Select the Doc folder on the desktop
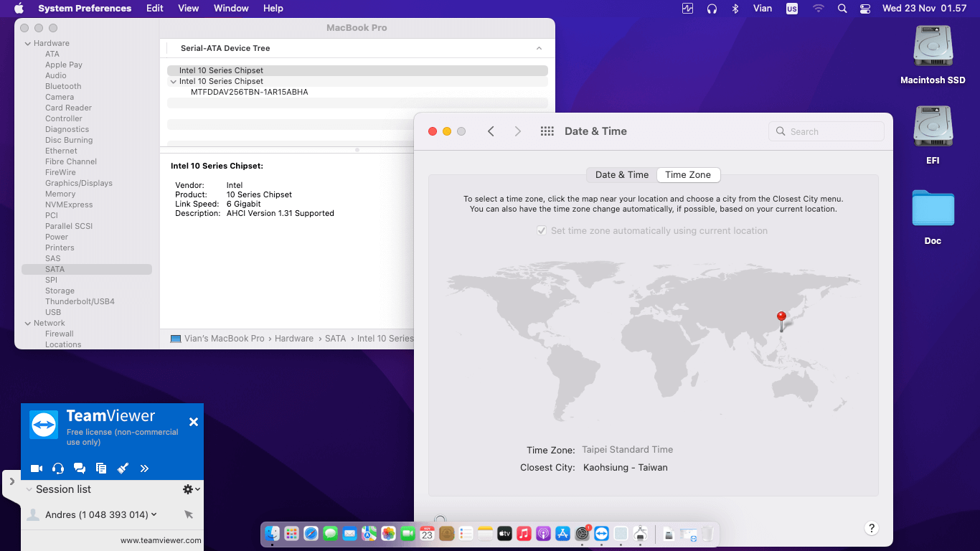 point(933,217)
